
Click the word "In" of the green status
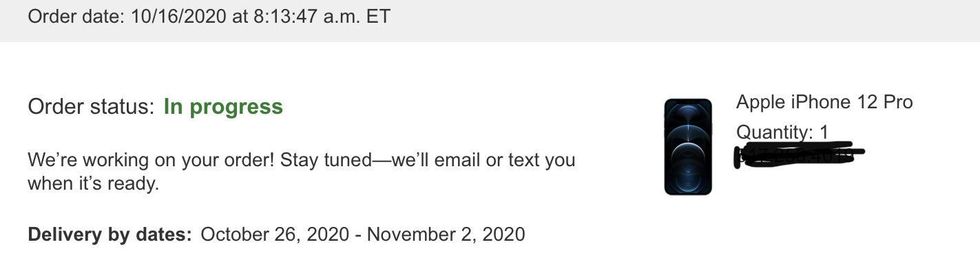(173, 107)
